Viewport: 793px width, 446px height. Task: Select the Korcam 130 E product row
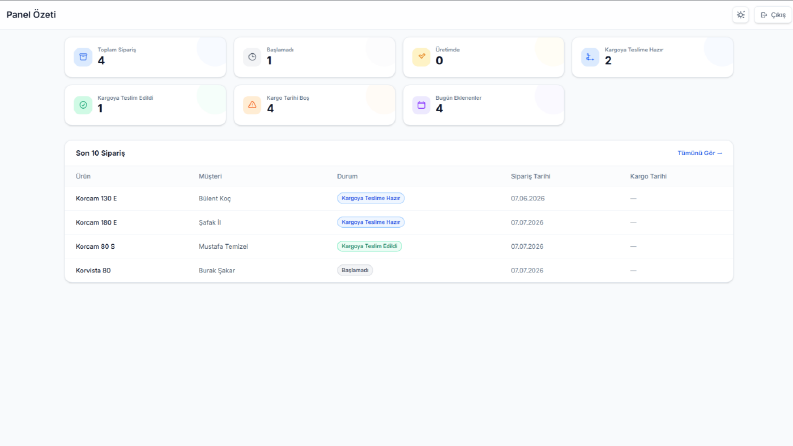(x=399, y=198)
